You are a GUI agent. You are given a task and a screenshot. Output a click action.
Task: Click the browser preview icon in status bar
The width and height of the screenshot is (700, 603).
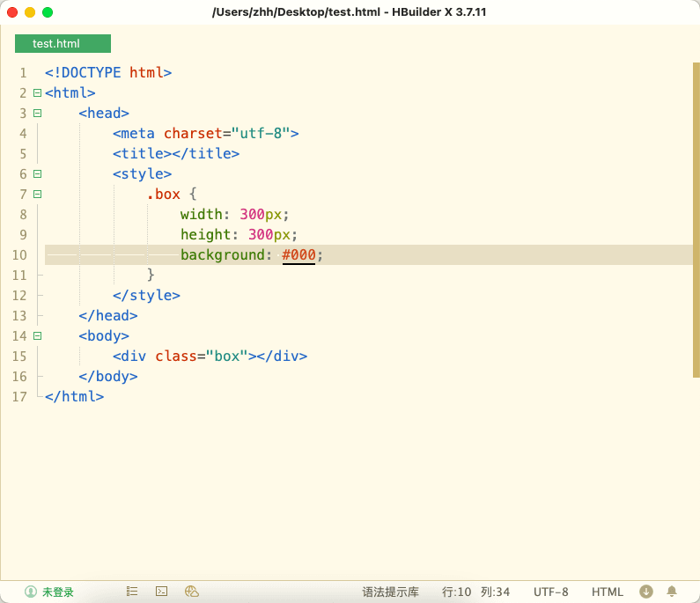pos(192,592)
